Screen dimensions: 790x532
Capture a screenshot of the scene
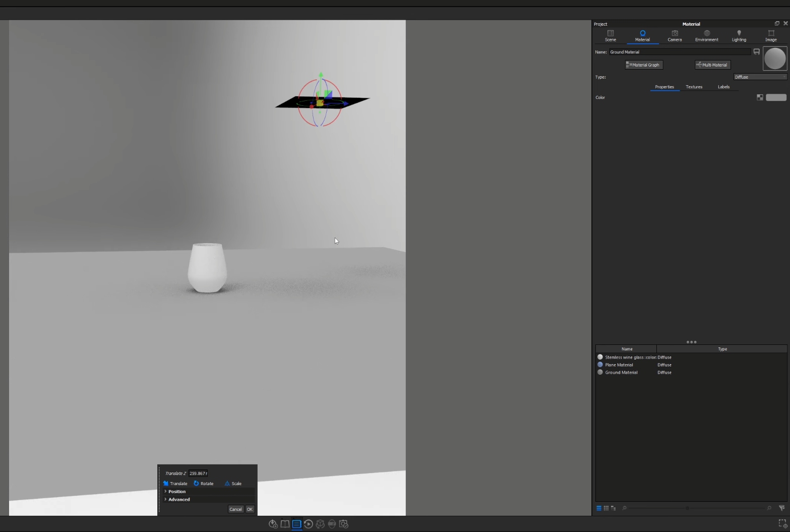(x=343, y=524)
